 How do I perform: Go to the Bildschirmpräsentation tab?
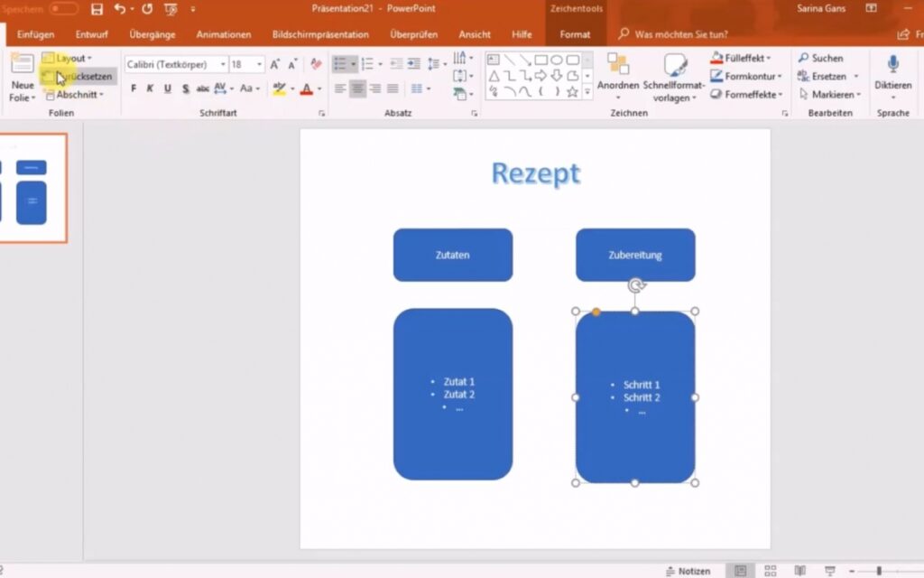coord(320,34)
